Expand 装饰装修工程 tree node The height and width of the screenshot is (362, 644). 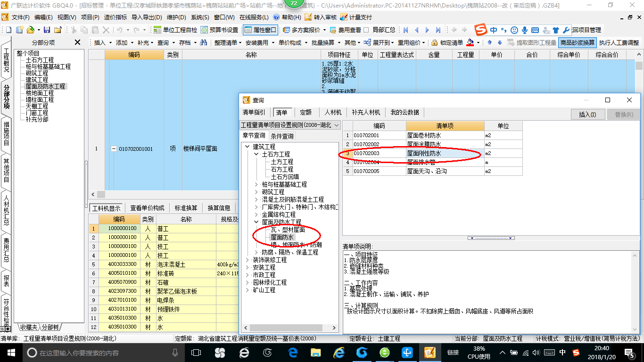(248, 260)
